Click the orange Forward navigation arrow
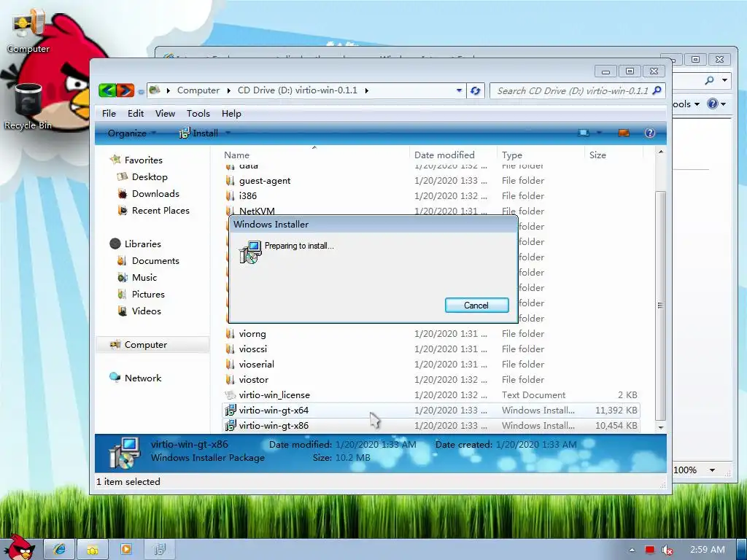 (125, 90)
